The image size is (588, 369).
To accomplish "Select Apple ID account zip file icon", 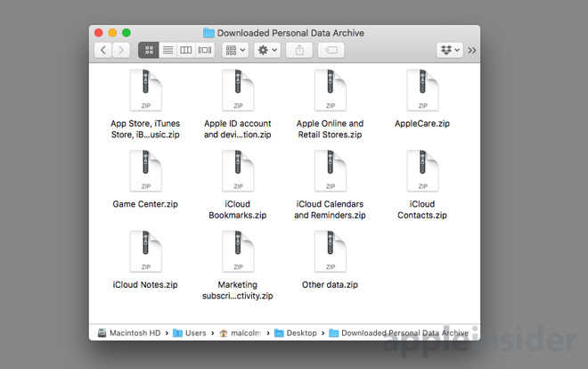I will click(x=238, y=90).
